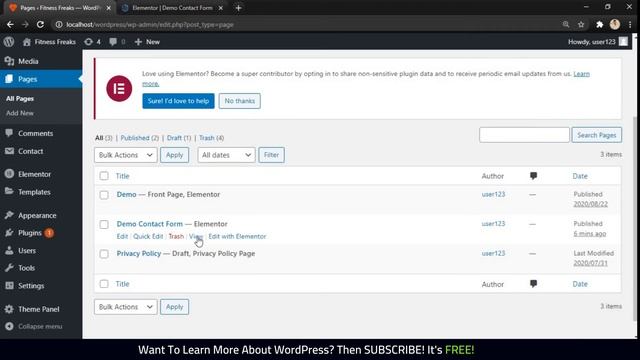The height and width of the screenshot is (360, 640).
Task: Tick the checkbox for the Demo page
Action: [104, 195]
